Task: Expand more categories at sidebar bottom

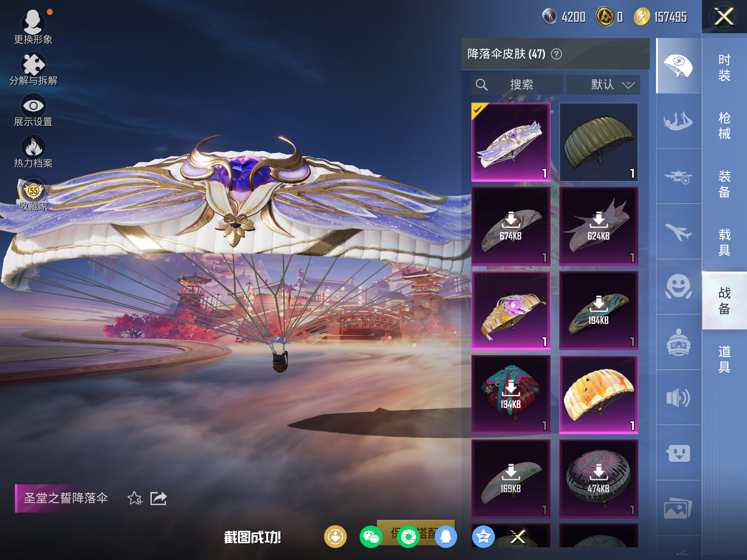Action: (x=681, y=552)
